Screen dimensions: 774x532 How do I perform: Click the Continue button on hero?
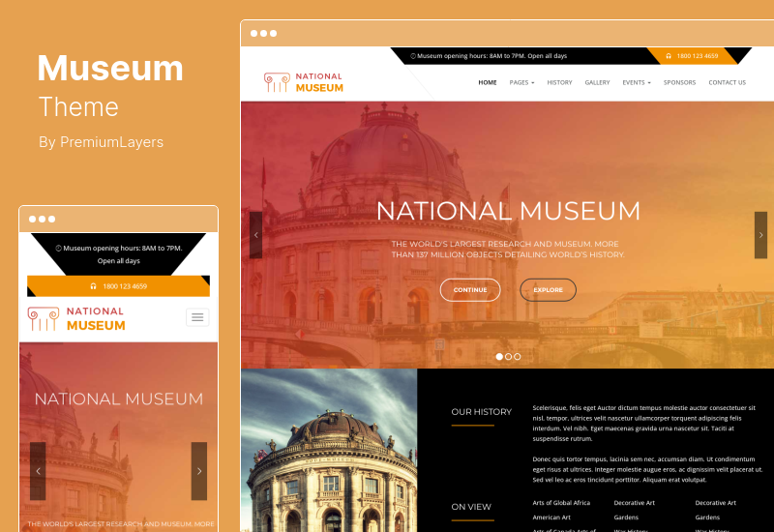[x=470, y=289]
